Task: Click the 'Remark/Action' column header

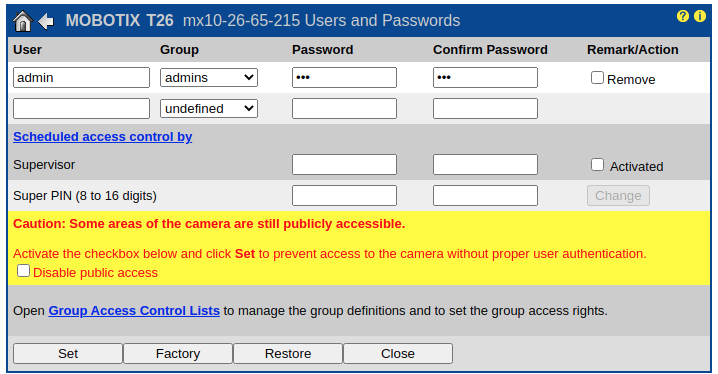Action: point(633,50)
